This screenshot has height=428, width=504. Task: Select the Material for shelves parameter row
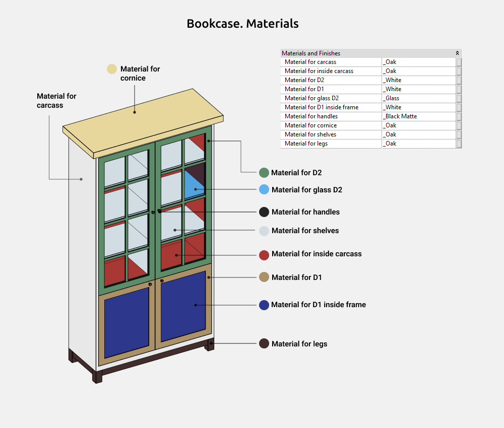click(371, 134)
